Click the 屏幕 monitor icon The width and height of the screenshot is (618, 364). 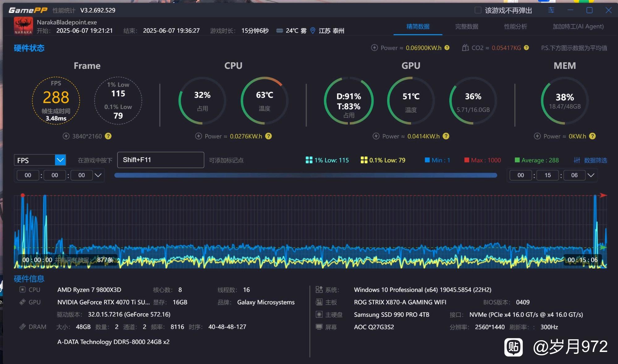(x=319, y=327)
